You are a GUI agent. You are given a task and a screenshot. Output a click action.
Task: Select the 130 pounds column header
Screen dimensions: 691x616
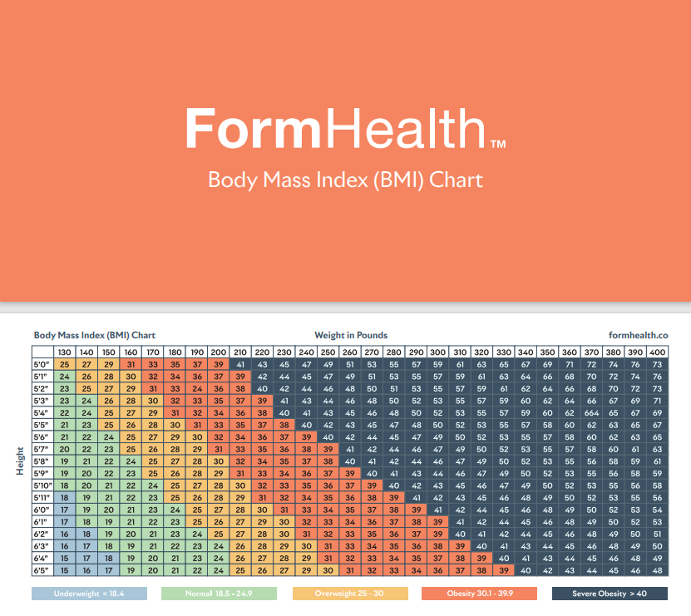pyautogui.click(x=65, y=352)
